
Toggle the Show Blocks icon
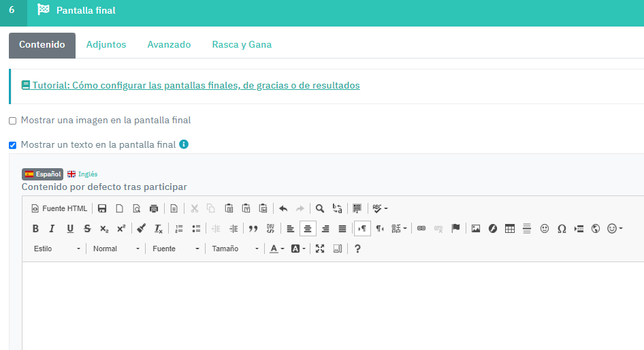tap(337, 249)
